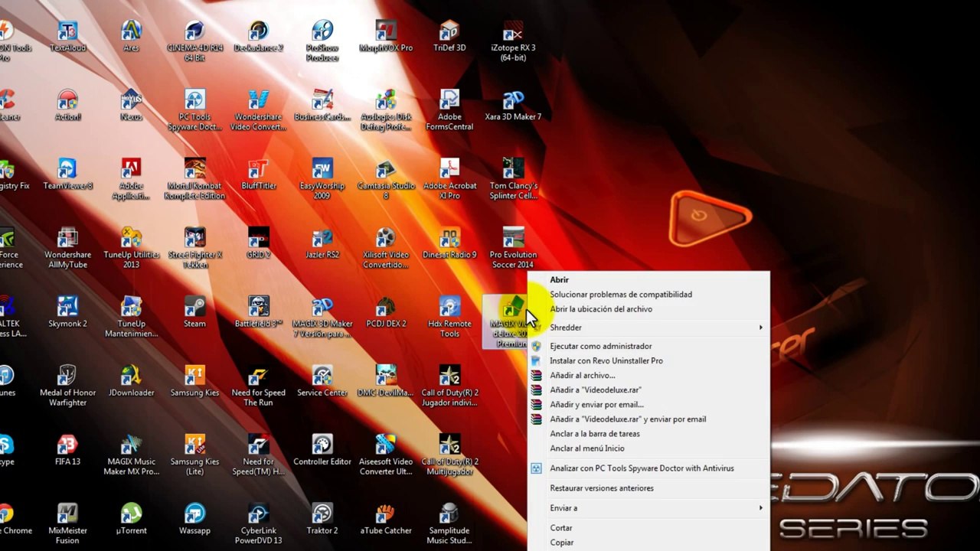The width and height of the screenshot is (980, 551).
Task: Choose Copiar in the context menu
Action: coord(648,543)
